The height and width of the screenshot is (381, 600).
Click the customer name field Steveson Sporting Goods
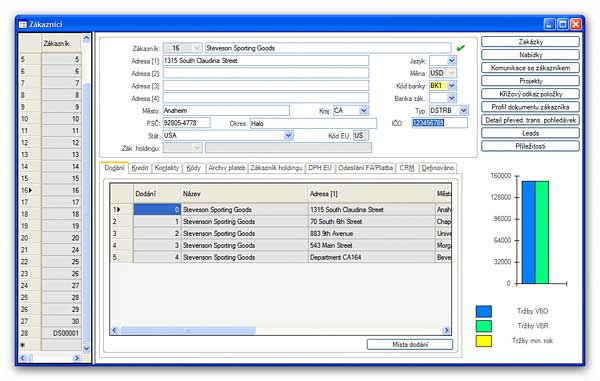328,48
